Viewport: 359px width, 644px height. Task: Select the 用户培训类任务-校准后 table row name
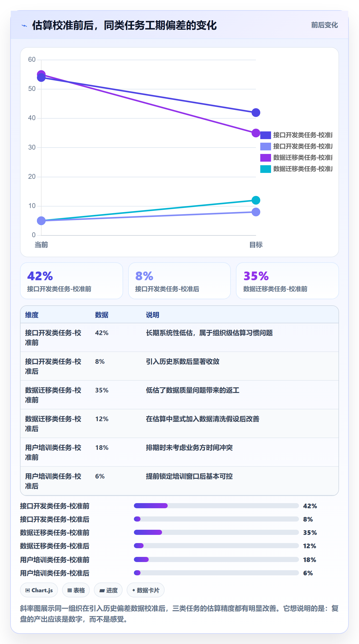click(53, 481)
